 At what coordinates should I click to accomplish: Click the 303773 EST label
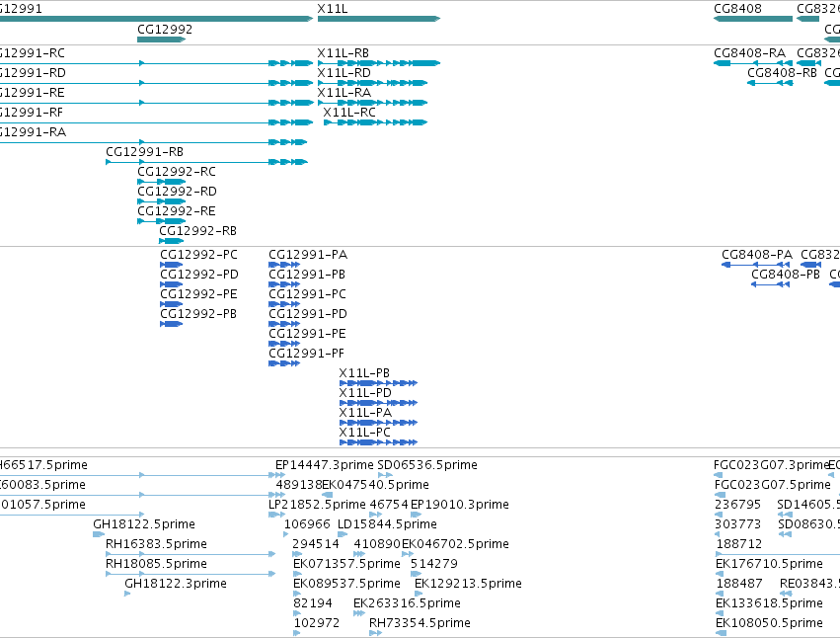(737, 524)
